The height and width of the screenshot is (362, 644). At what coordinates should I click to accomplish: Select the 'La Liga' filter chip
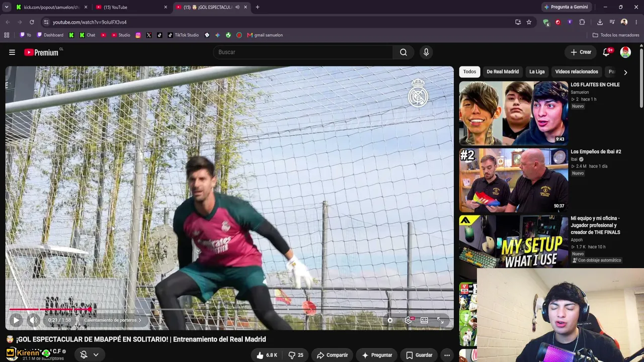click(x=537, y=72)
